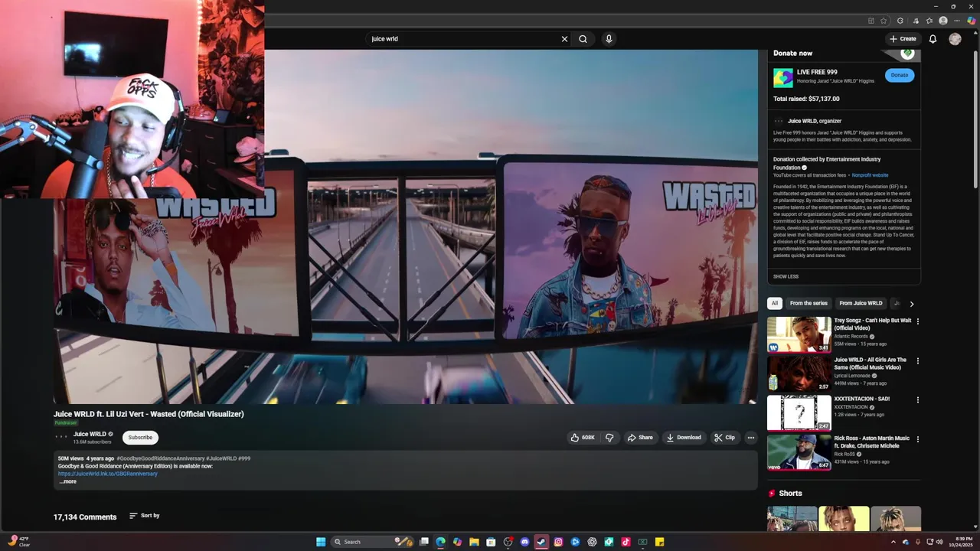Bookmark page with Edge favorites star
The height and width of the screenshot is (551, 980).
pyautogui.click(x=884, y=21)
